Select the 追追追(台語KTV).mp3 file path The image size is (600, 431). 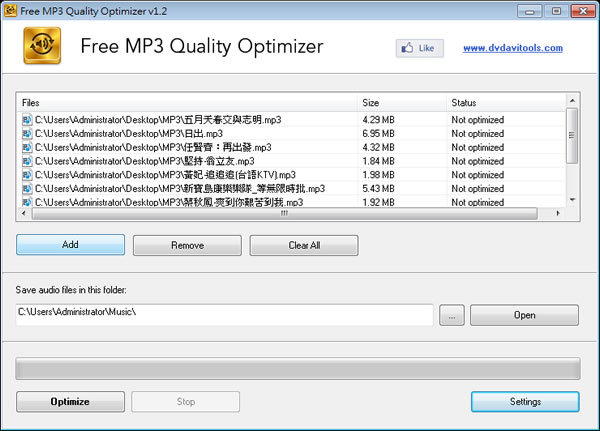[165, 175]
